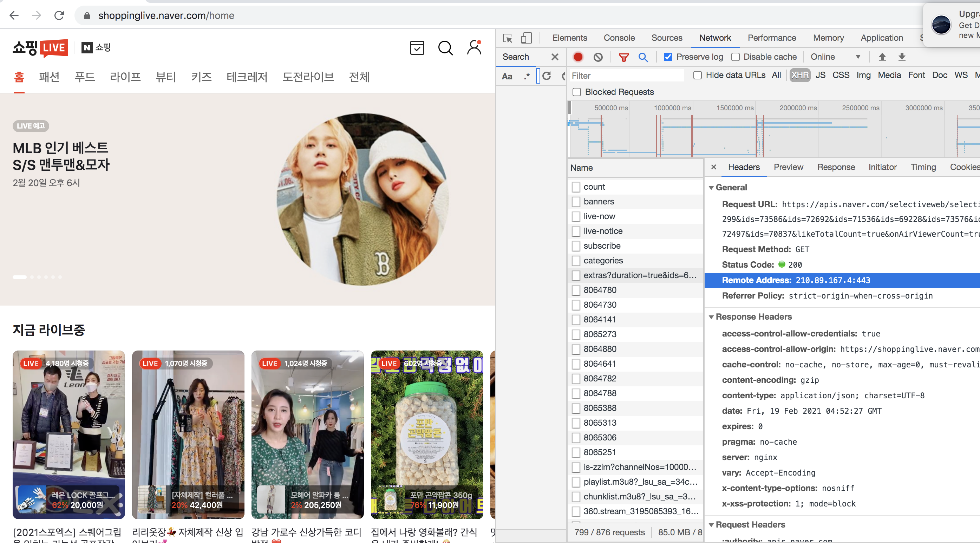This screenshot has height=543, width=980.
Task: Tick the checkbox next to categories request
Action: coord(576,261)
